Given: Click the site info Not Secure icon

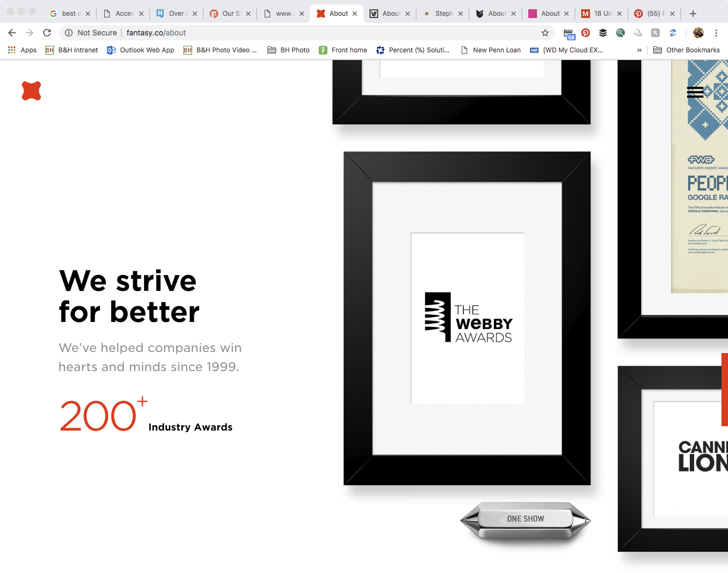Looking at the screenshot, I should click(x=69, y=33).
